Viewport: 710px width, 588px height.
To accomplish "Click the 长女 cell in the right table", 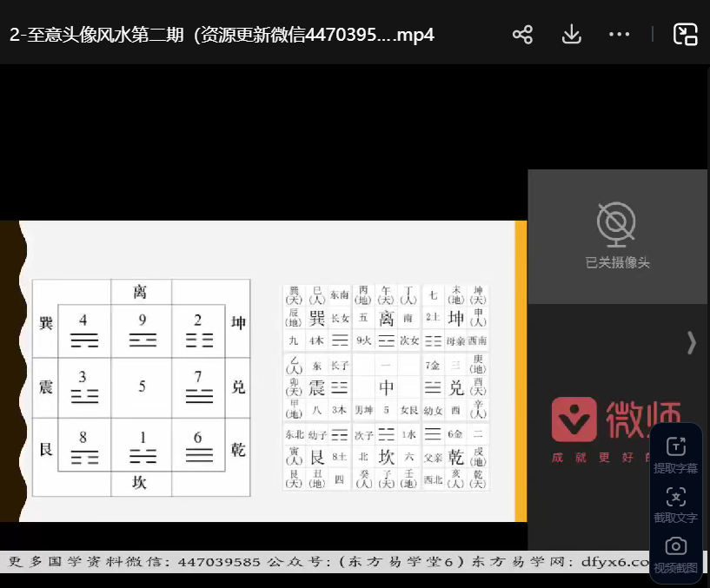I will point(340,318).
